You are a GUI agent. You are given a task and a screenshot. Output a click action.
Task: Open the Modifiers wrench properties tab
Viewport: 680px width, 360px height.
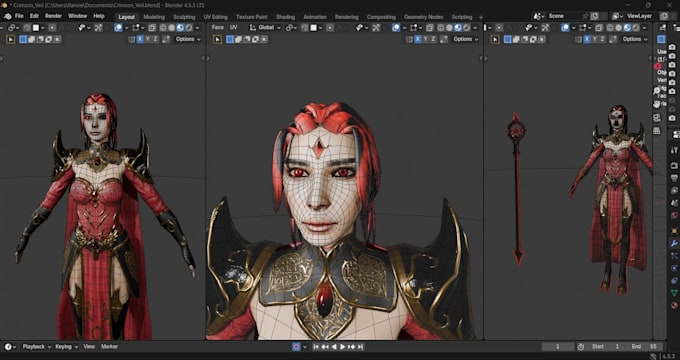(x=674, y=243)
